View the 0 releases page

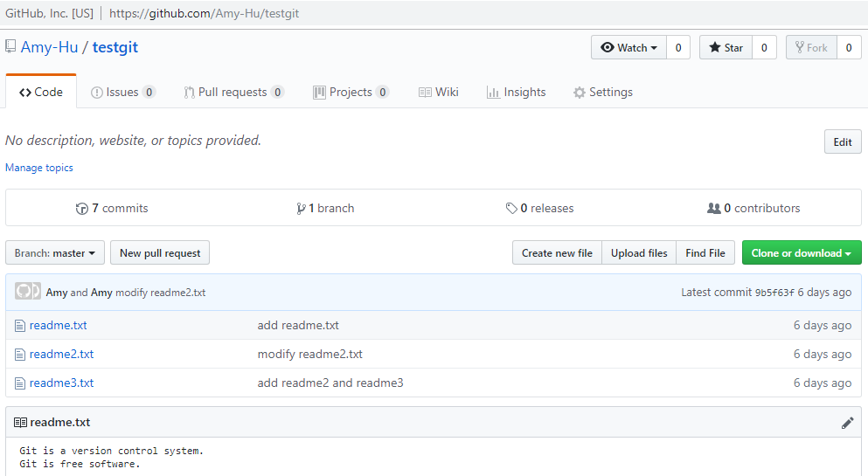click(539, 208)
